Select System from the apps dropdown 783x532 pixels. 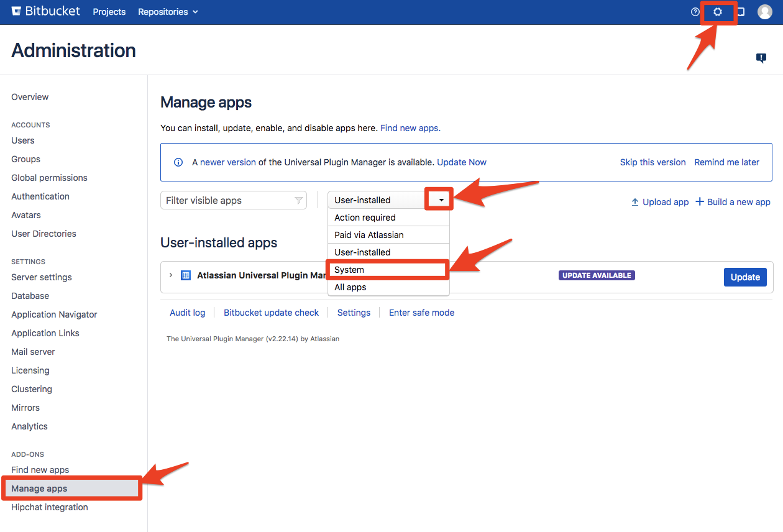coord(388,269)
